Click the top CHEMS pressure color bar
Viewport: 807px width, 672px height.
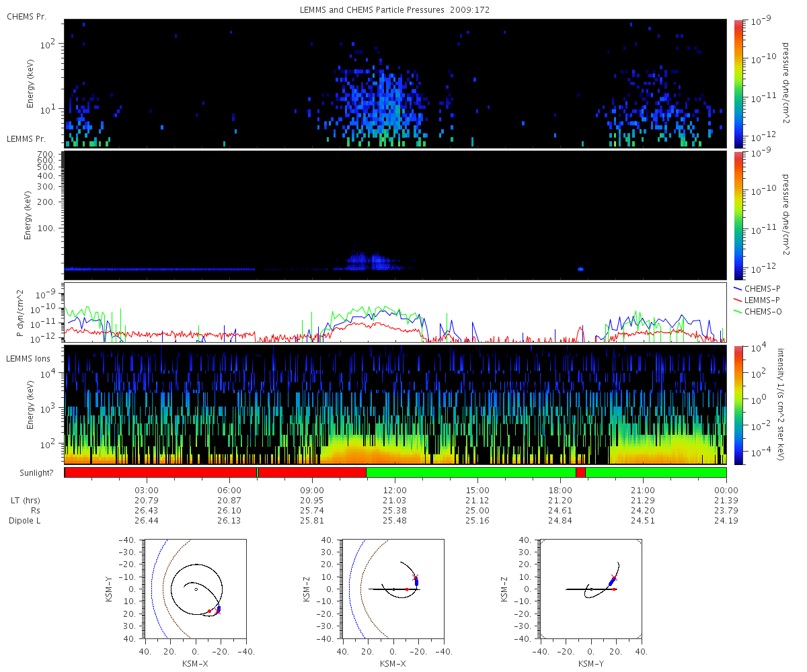pyautogui.click(x=738, y=83)
